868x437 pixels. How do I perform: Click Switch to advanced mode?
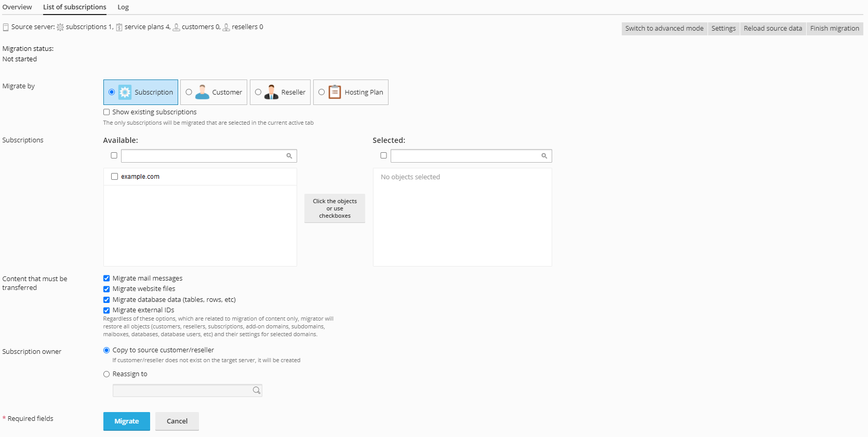coord(664,29)
